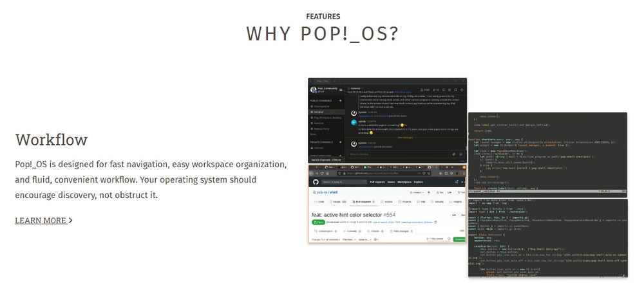The height and width of the screenshot is (292, 644).
Task: Focus the GitHub Search or jump to field
Action: pyautogui.click(x=344, y=182)
